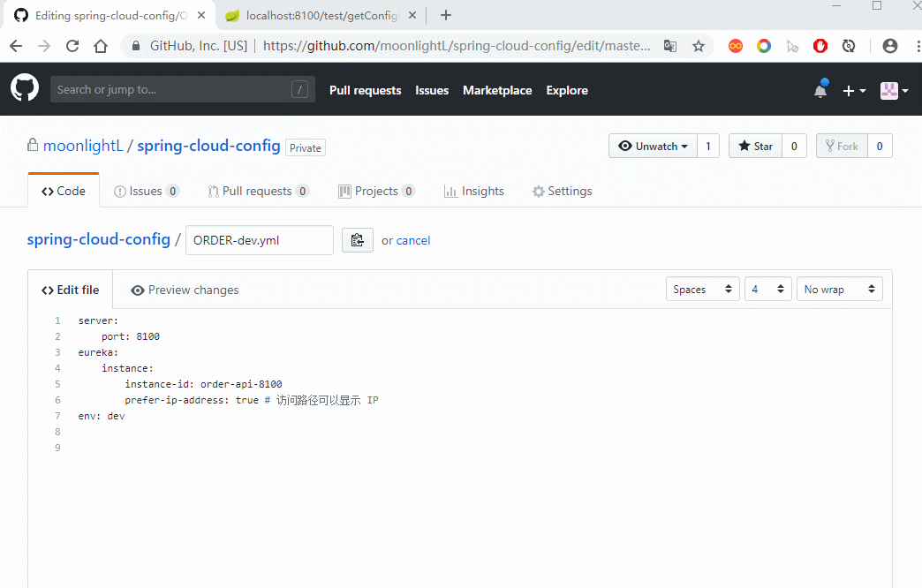Star the repository

pyautogui.click(x=756, y=146)
